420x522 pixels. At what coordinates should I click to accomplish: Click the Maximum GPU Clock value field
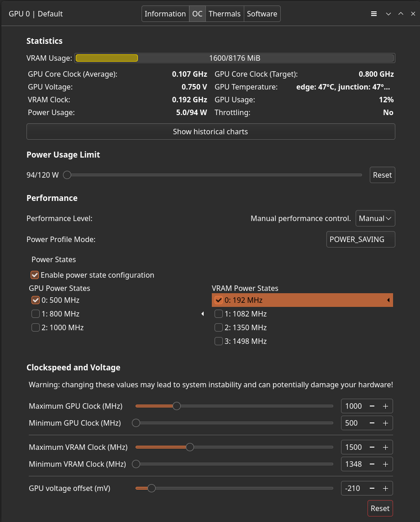tap(354, 406)
